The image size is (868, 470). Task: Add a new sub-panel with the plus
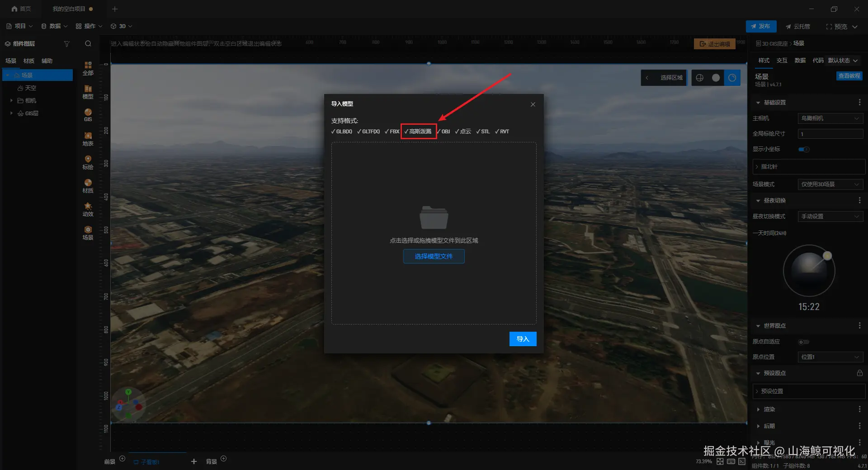point(194,461)
